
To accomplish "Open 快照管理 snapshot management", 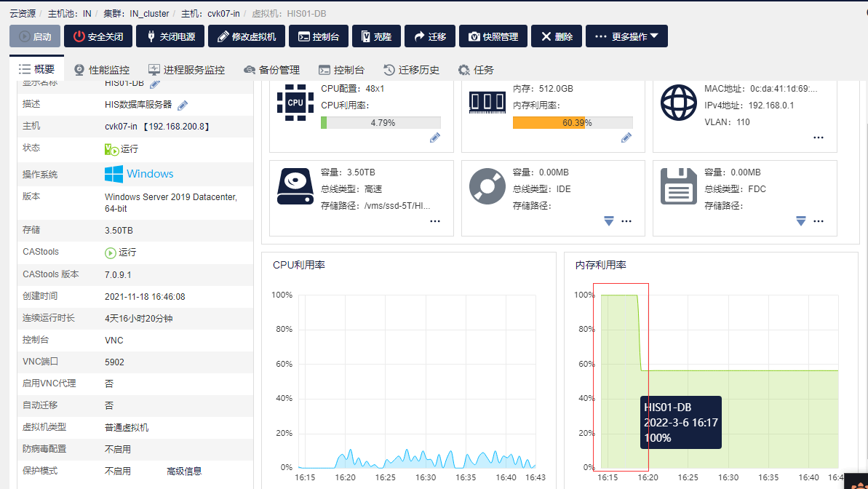I will 493,36.
